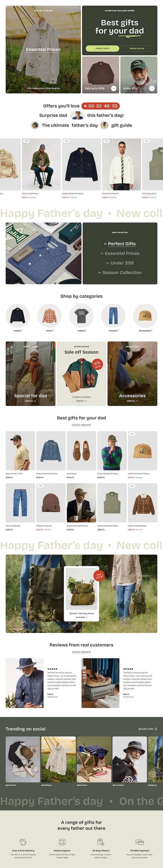This screenshot has height=868, width=163.
Task: Click the arrow on Under $99 card
Action: click(x=152, y=88)
